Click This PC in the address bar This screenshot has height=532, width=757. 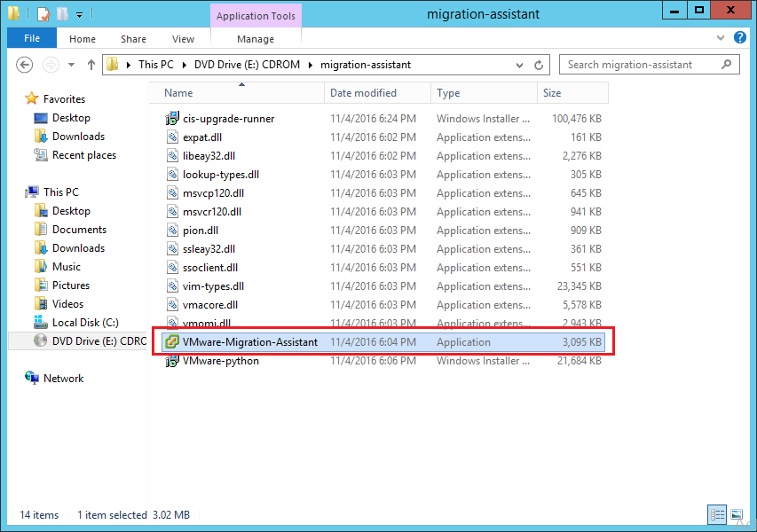156,65
